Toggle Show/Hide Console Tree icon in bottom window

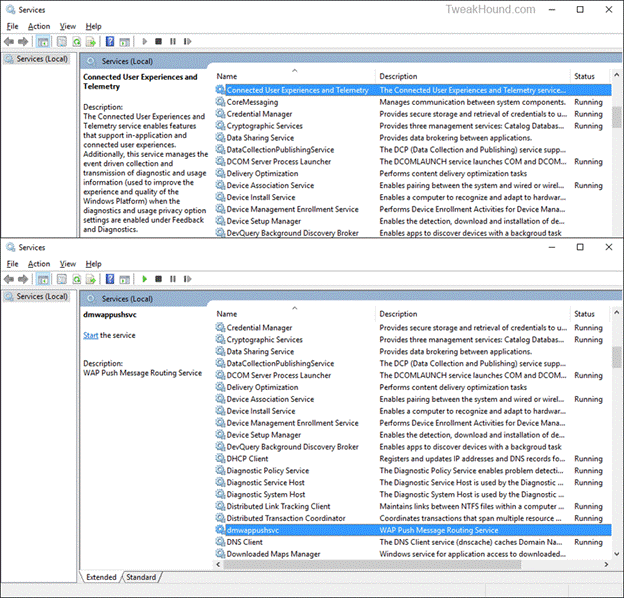pyautogui.click(x=43, y=279)
